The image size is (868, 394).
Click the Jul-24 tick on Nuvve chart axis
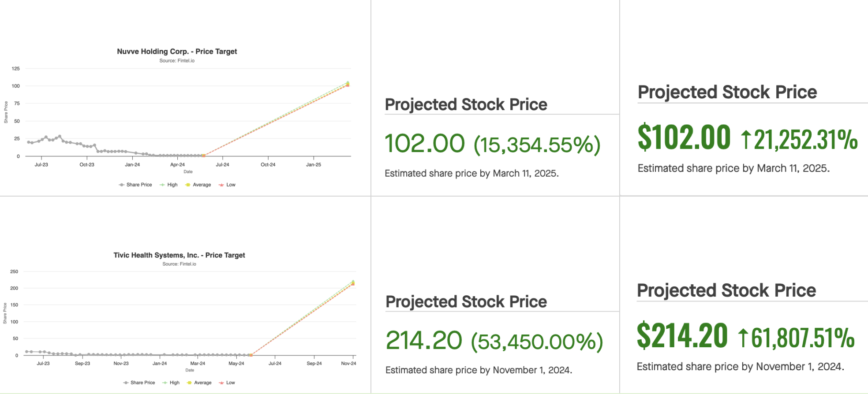[222, 164]
